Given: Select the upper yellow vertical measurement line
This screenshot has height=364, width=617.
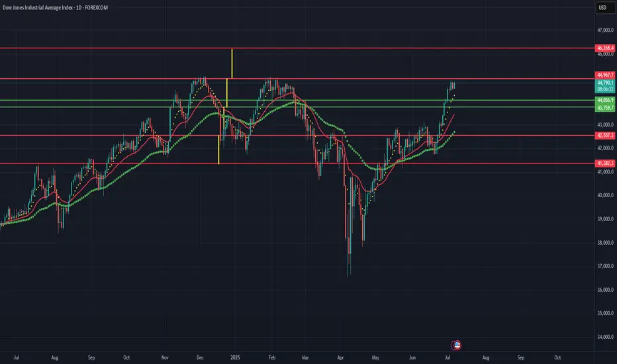Looking at the screenshot, I should click(x=232, y=64).
